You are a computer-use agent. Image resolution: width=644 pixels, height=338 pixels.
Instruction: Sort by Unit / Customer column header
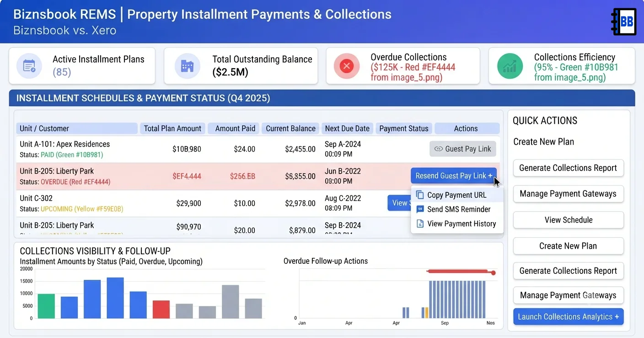coord(77,129)
